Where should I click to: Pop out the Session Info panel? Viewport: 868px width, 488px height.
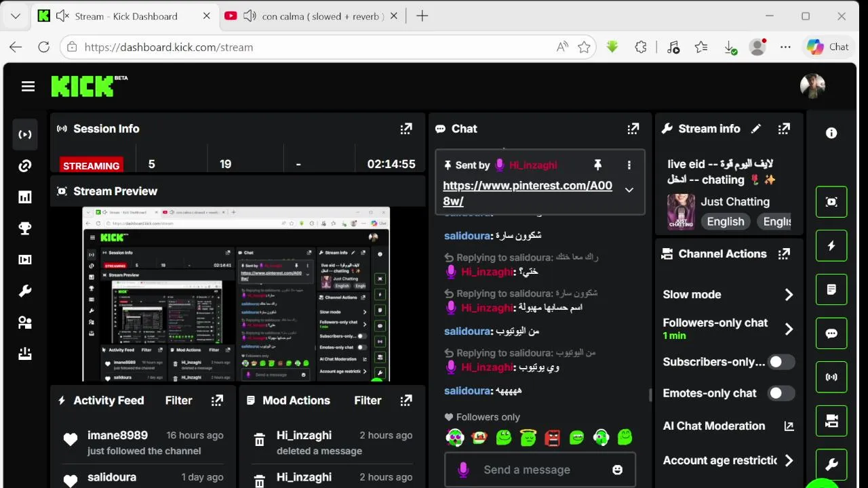pyautogui.click(x=406, y=128)
